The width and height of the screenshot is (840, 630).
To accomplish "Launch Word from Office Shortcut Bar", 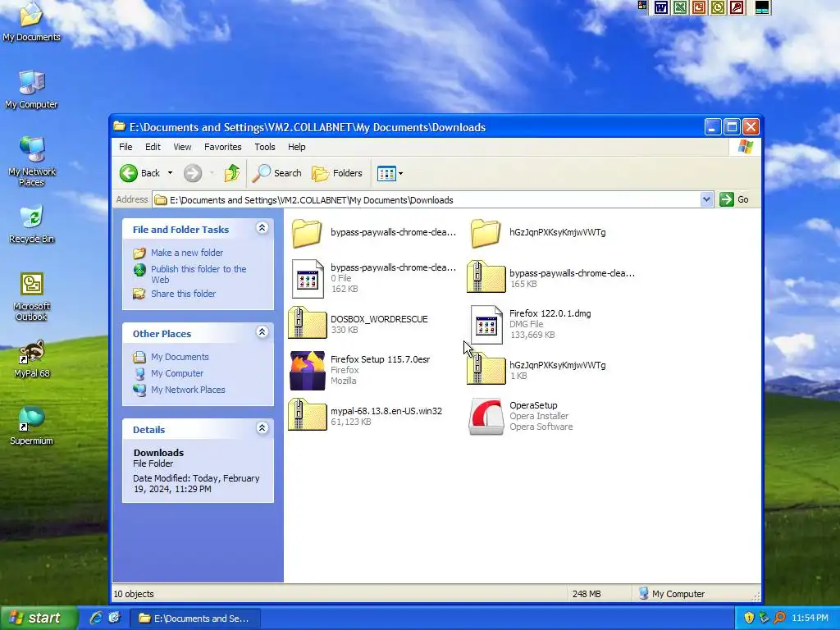I will pos(661,7).
